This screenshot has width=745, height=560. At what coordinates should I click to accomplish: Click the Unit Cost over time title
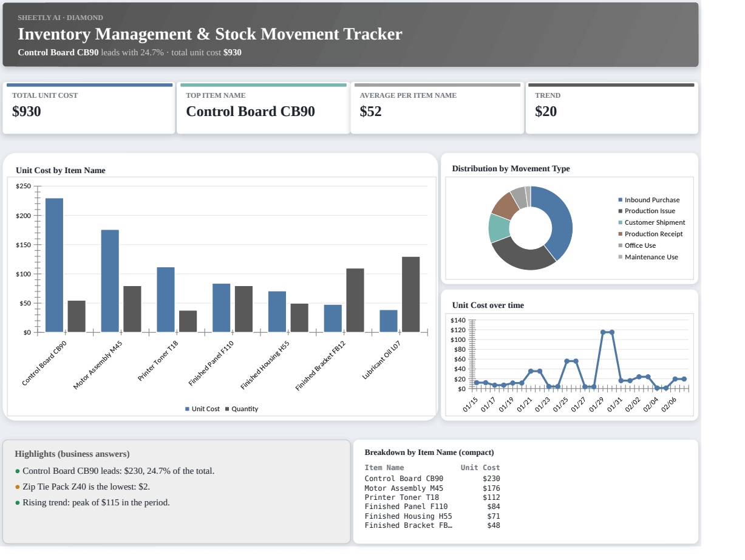(488, 306)
